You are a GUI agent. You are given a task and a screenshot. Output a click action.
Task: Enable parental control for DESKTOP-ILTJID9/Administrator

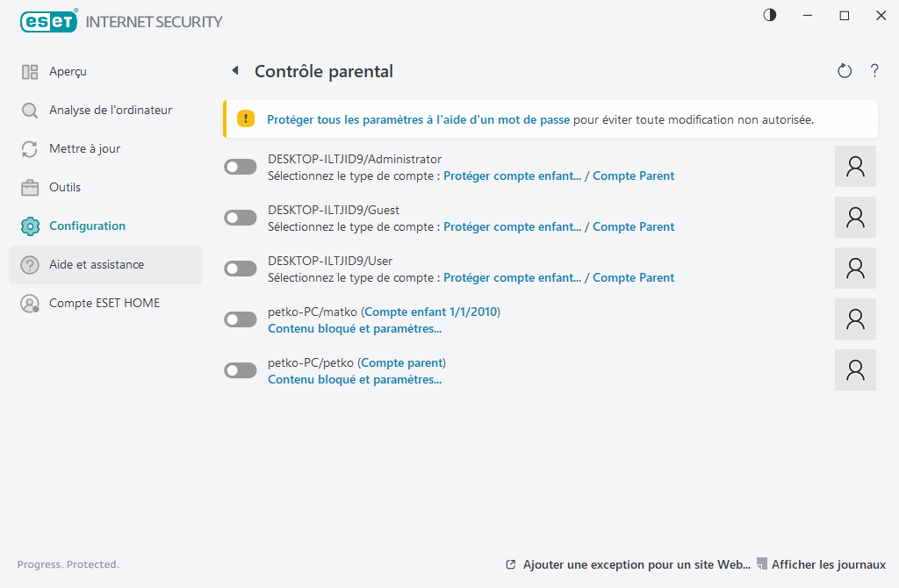tap(241, 167)
